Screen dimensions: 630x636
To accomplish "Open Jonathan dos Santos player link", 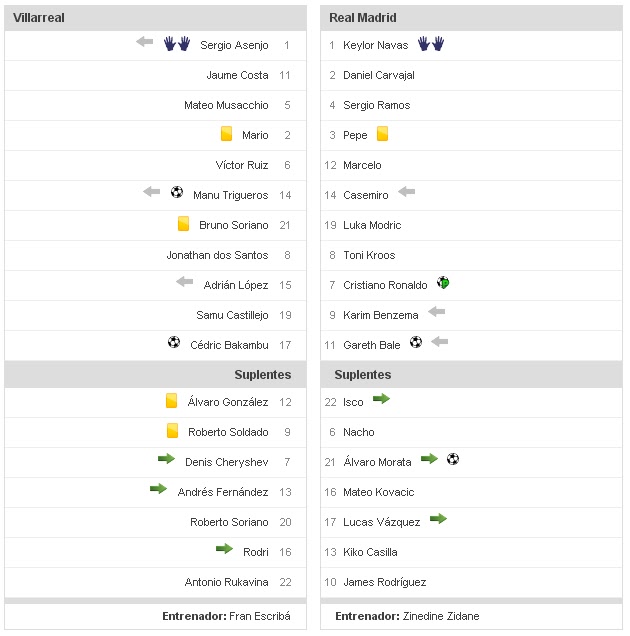I will click(217, 255).
